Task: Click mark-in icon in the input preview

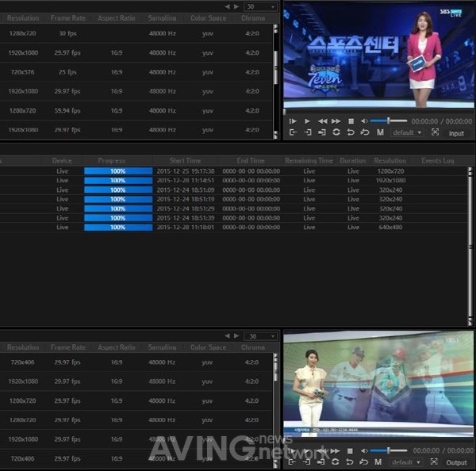Action: pyautogui.click(x=293, y=132)
